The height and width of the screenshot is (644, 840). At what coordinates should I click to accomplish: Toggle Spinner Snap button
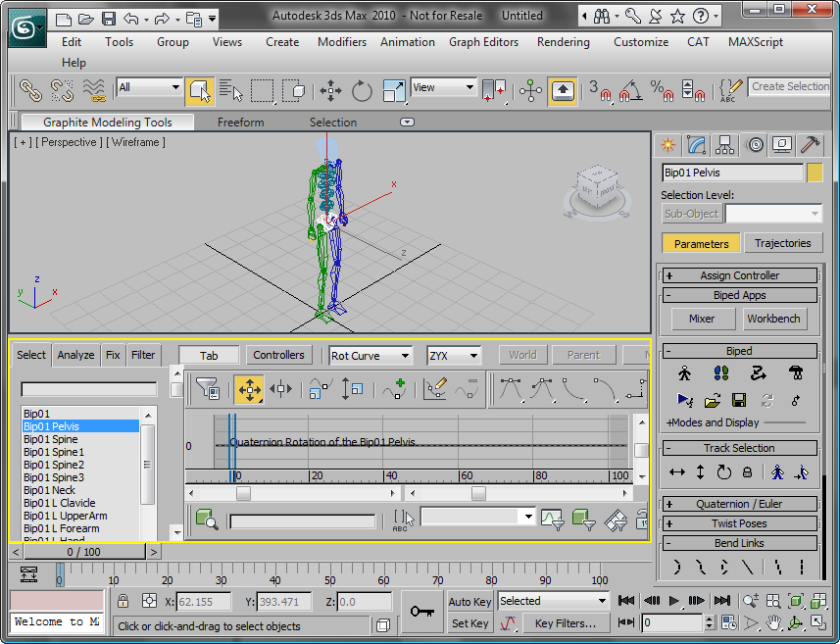693,90
